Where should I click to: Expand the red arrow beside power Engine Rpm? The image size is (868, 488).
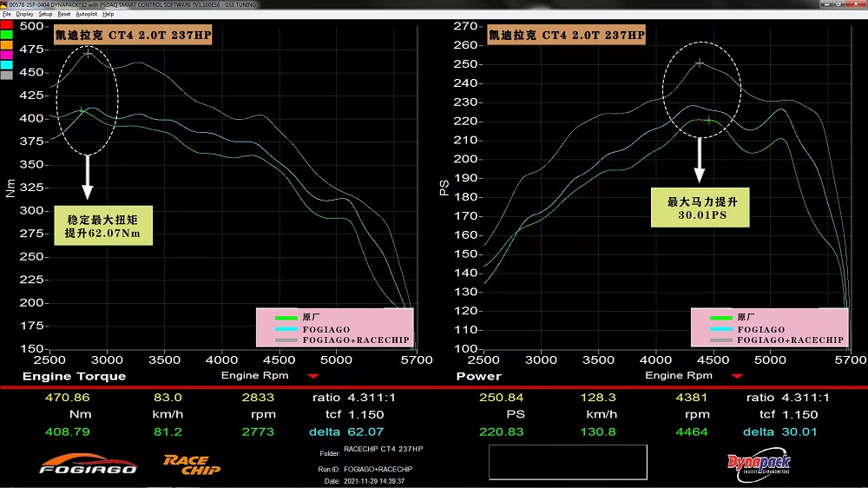(737, 376)
